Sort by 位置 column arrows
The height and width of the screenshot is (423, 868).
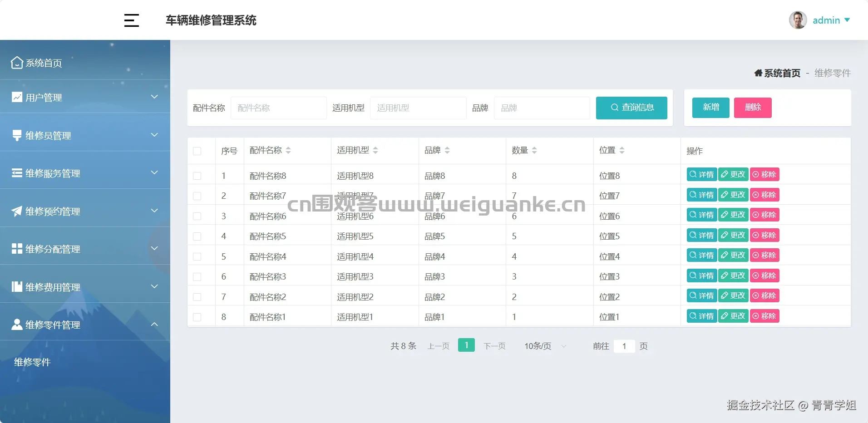(622, 150)
